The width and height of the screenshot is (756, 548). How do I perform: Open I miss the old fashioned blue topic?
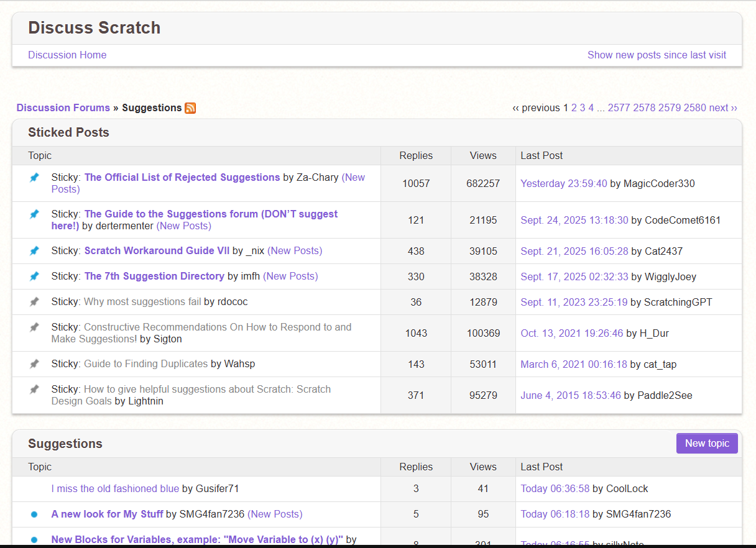[x=115, y=488]
